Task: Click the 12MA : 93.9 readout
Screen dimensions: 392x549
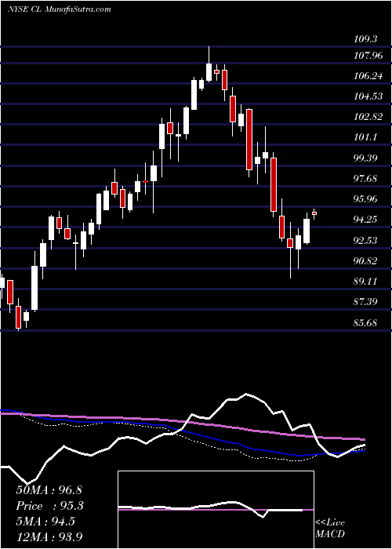Action: 49,537
